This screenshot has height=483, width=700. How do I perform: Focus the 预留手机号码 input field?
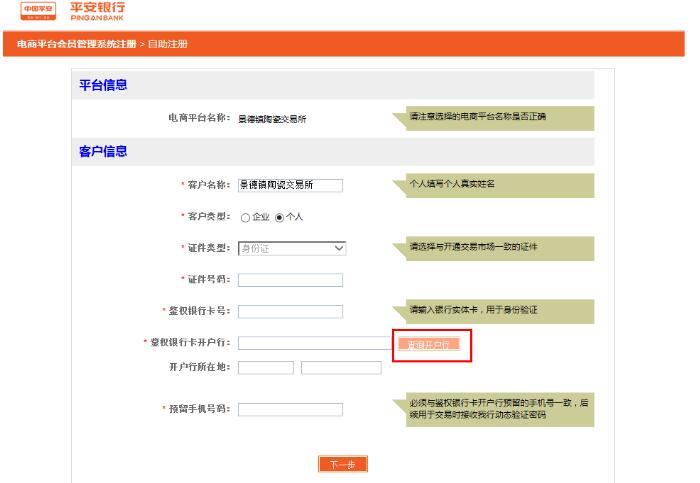(x=290, y=409)
